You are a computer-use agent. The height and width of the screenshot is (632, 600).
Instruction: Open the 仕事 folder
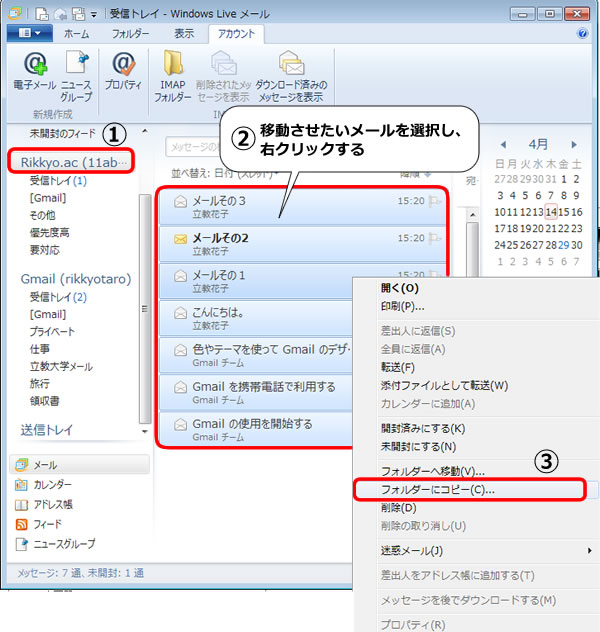pyautogui.click(x=39, y=349)
